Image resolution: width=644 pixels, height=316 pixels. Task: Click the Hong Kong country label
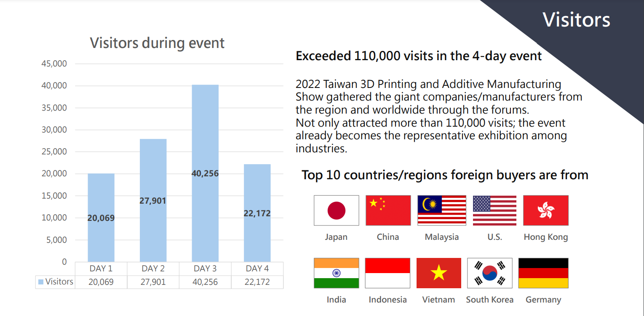click(x=546, y=237)
